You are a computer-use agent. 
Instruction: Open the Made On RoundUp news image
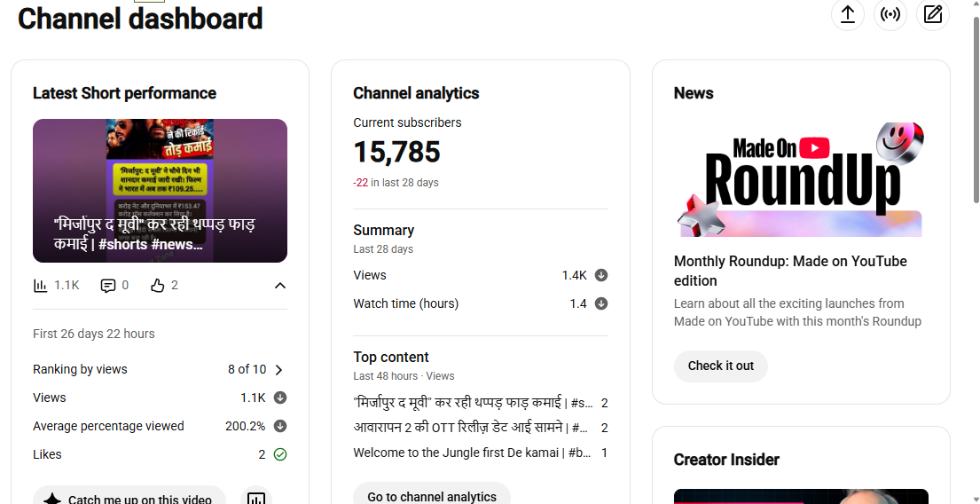pyautogui.click(x=801, y=178)
